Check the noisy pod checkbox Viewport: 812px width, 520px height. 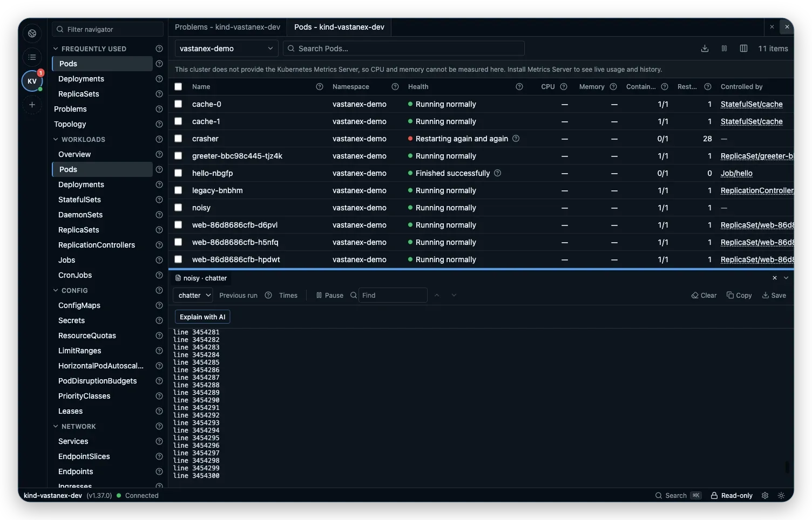178,208
